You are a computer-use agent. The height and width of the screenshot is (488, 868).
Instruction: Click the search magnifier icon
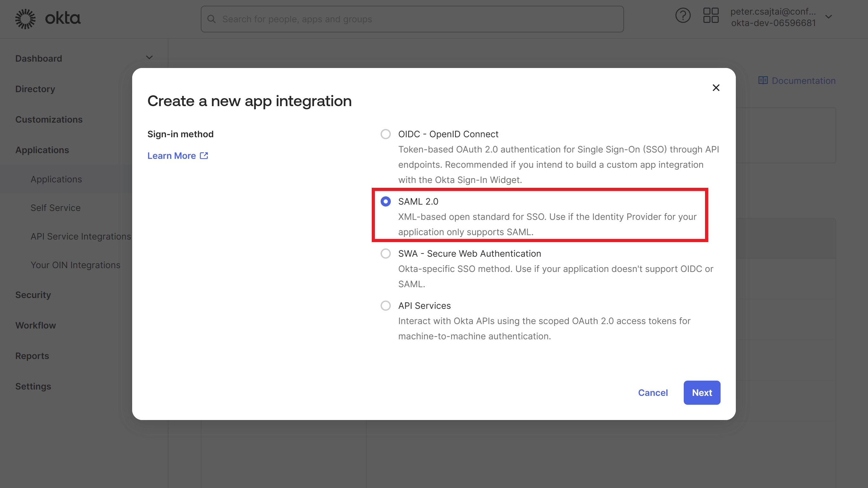pyautogui.click(x=211, y=19)
